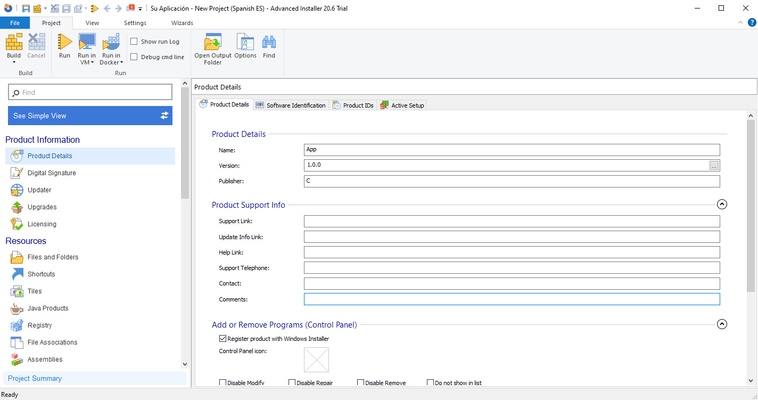Click the Cancel build icon
The height and width of the screenshot is (400, 758).
36,42
